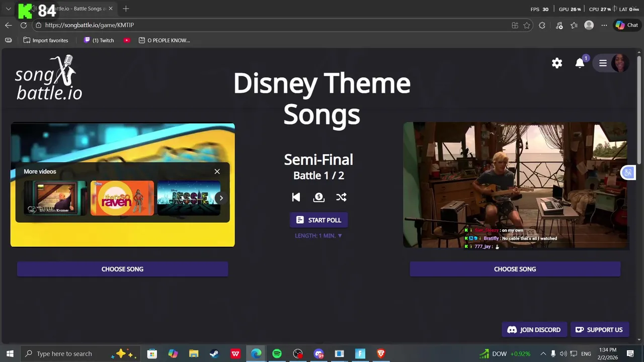Switch to Microsoft Edge in the taskbar
Viewport: 644px width, 362px height.
256,353
